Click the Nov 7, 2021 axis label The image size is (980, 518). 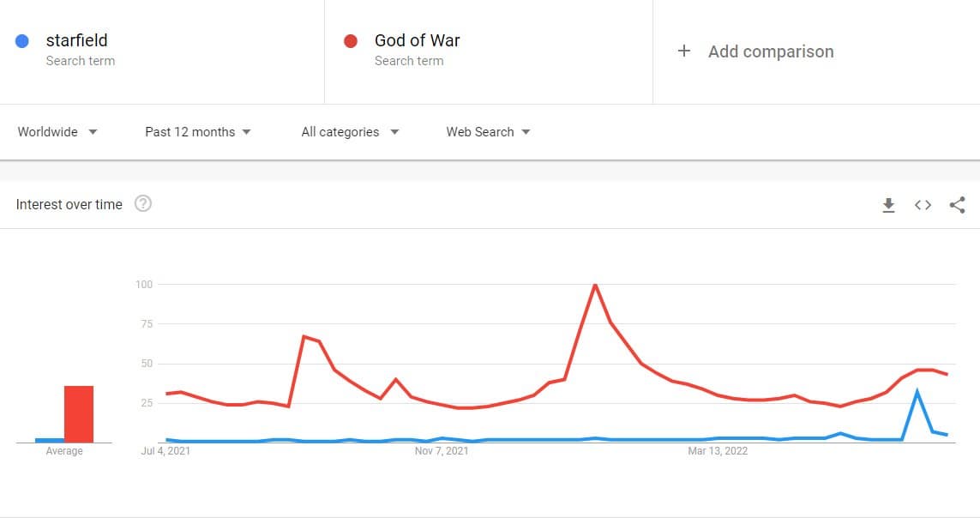click(440, 451)
